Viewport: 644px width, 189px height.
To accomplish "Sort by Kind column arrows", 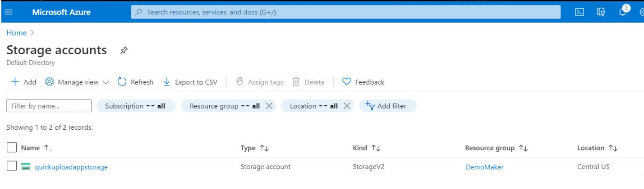I will point(376,148).
